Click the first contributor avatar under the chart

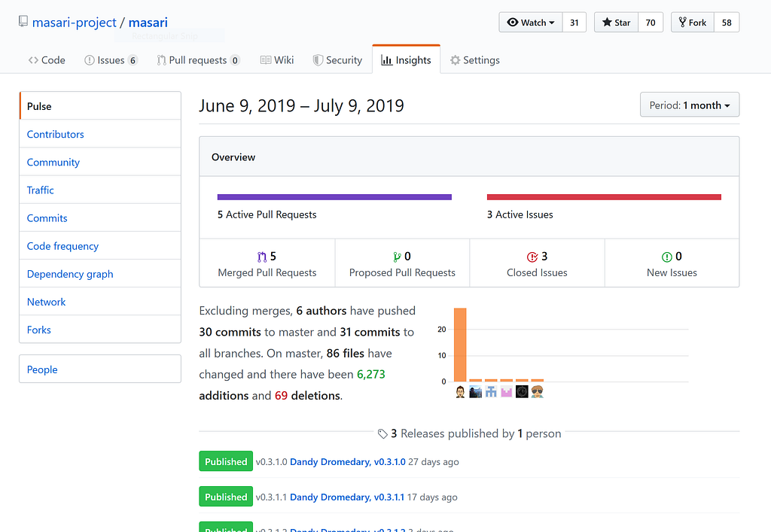coord(460,391)
